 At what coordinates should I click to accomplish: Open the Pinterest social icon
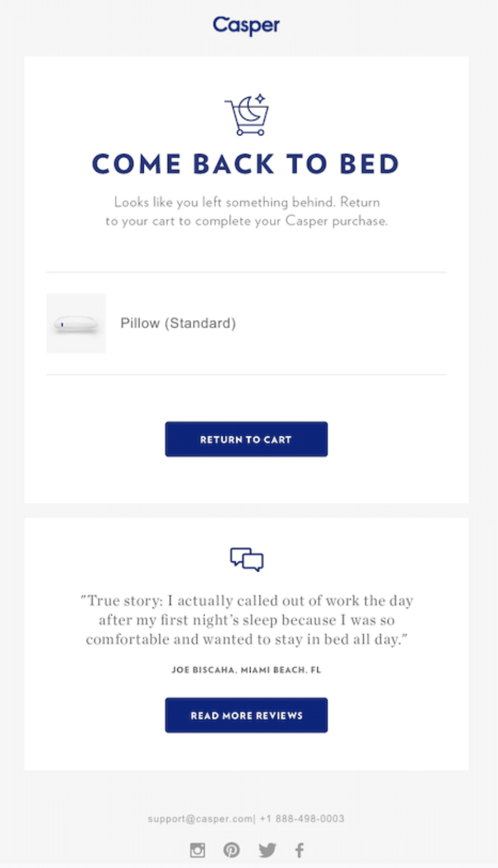click(232, 850)
